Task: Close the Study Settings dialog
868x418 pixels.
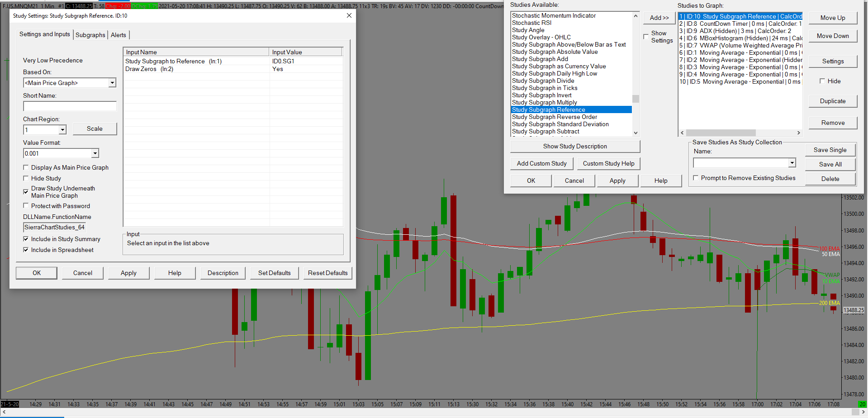Action: 349,15
